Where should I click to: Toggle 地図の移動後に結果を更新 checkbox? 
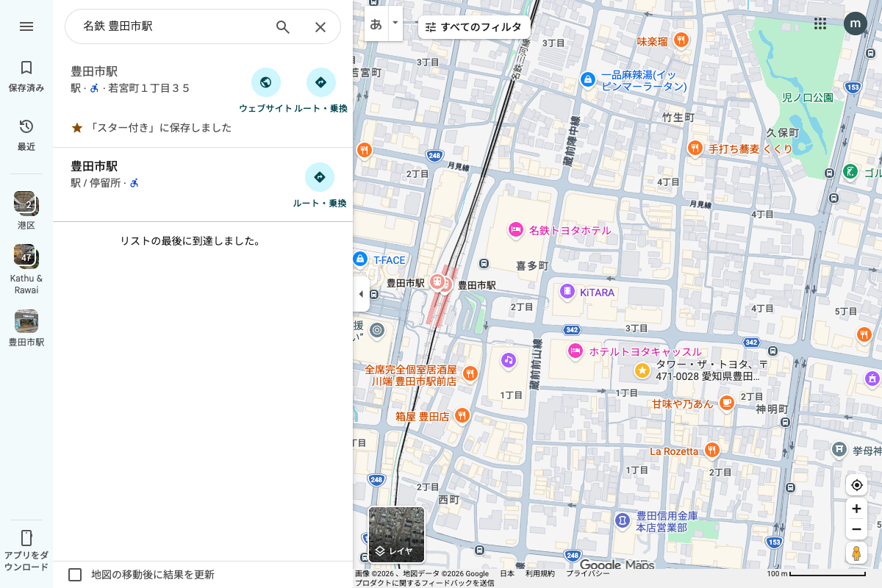pyautogui.click(x=75, y=575)
